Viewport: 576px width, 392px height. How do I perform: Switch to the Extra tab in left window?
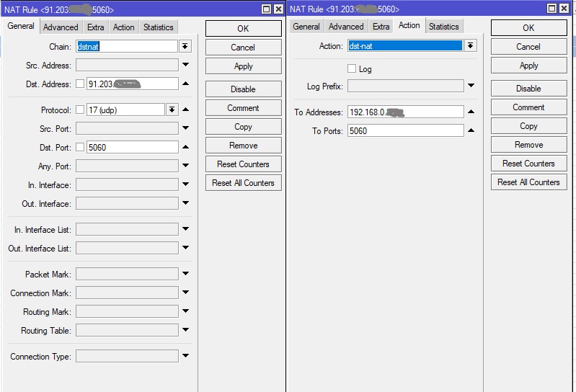95,27
